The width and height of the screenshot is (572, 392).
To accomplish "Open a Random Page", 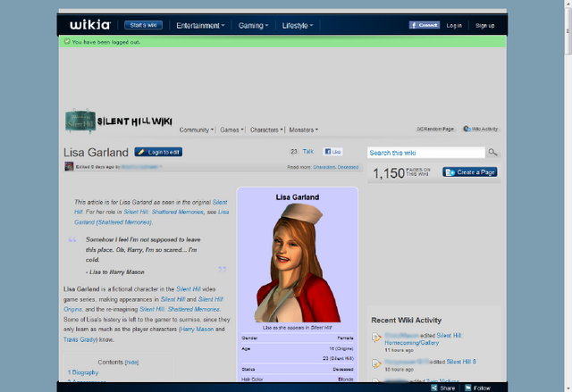I will tap(435, 129).
